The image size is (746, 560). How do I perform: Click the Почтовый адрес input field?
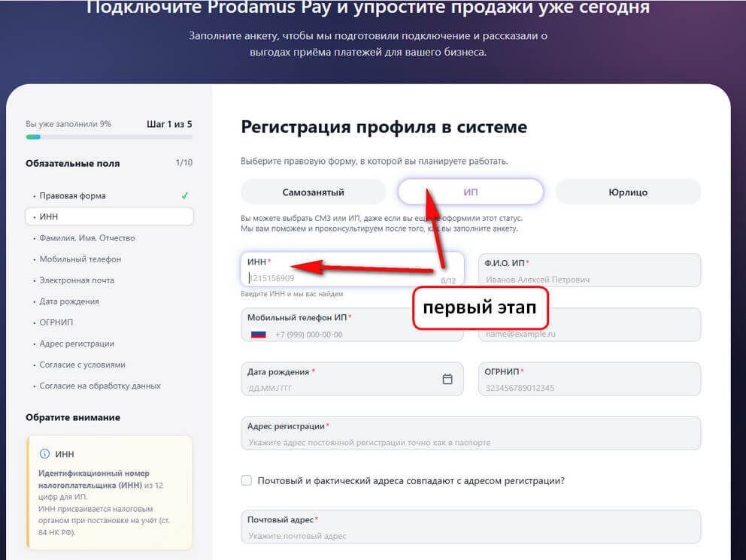point(471,527)
